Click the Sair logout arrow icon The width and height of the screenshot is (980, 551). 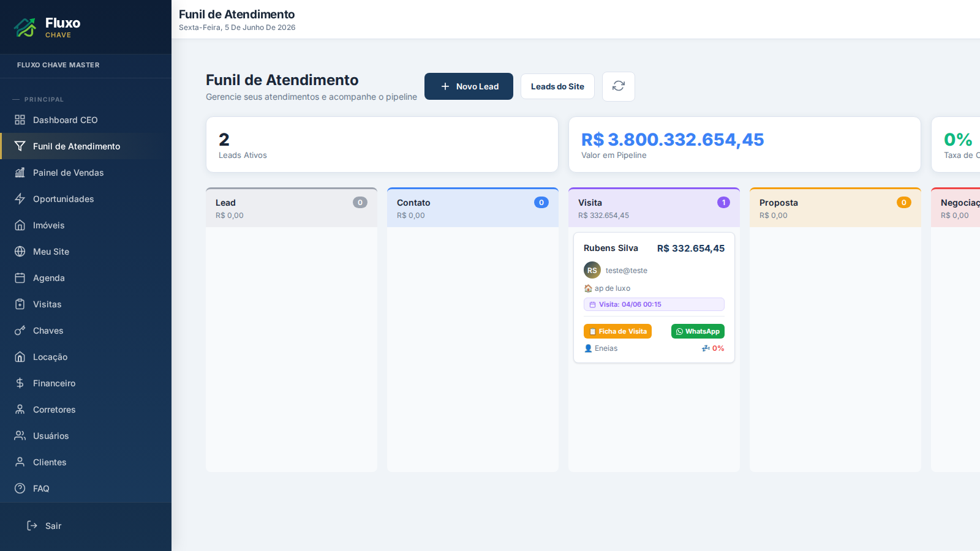[x=32, y=526]
